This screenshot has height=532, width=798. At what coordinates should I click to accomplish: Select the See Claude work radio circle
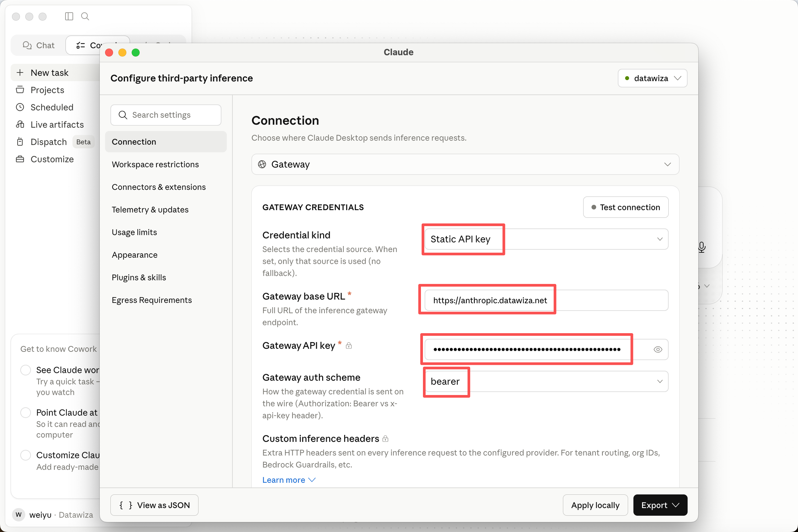point(26,370)
